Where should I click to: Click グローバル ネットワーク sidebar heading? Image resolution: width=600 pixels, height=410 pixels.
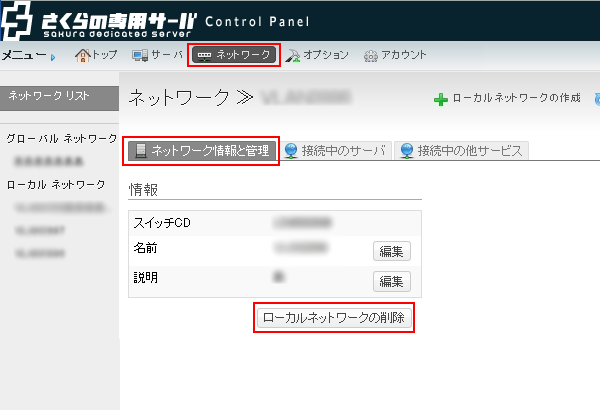pyautogui.click(x=62, y=138)
